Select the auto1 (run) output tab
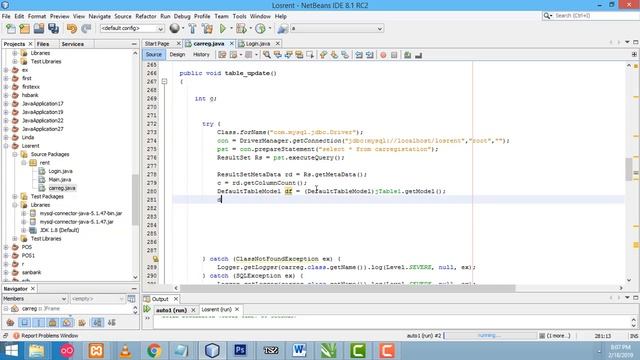The image size is (640, 360). (171, 310)
